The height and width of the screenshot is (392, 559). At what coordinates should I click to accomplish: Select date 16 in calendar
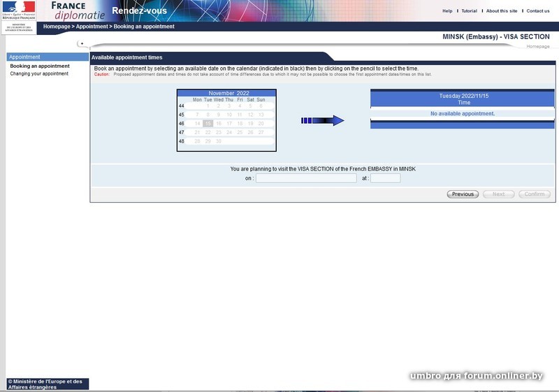tap(219, 124)
